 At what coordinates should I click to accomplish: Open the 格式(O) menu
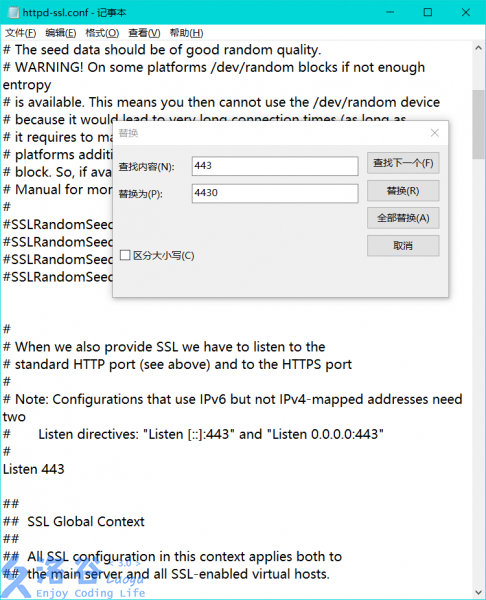tap(102, 33)
